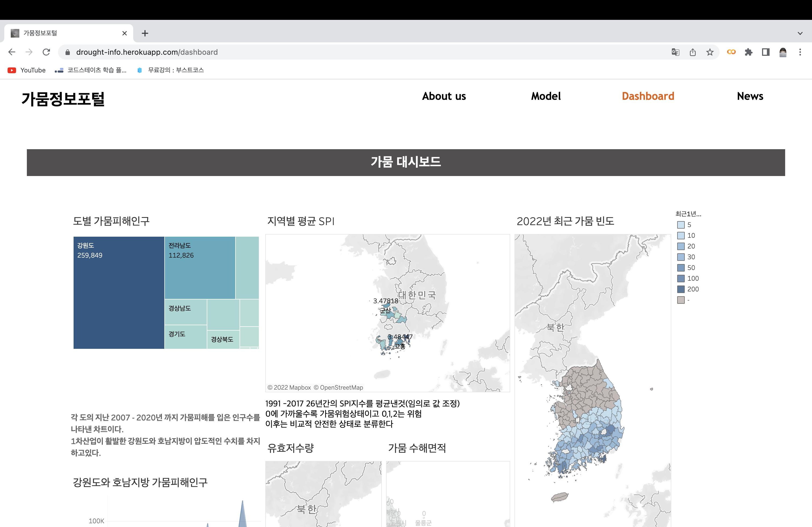Open Google Translate icon in address bar

[675, 52]
